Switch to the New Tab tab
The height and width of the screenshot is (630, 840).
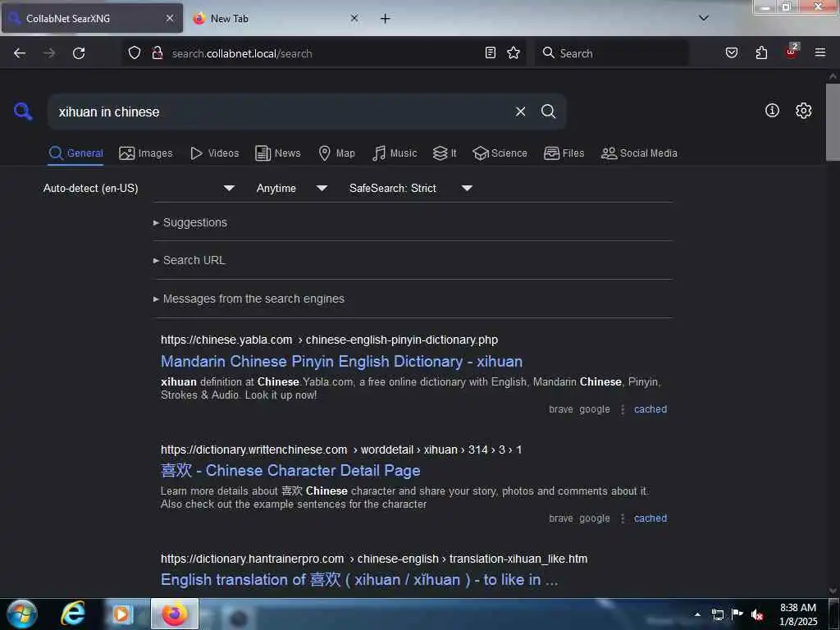[276, 18]
